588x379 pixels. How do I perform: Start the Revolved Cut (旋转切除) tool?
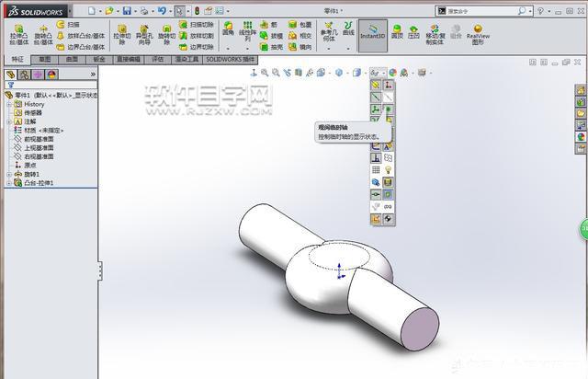[166, 35]
